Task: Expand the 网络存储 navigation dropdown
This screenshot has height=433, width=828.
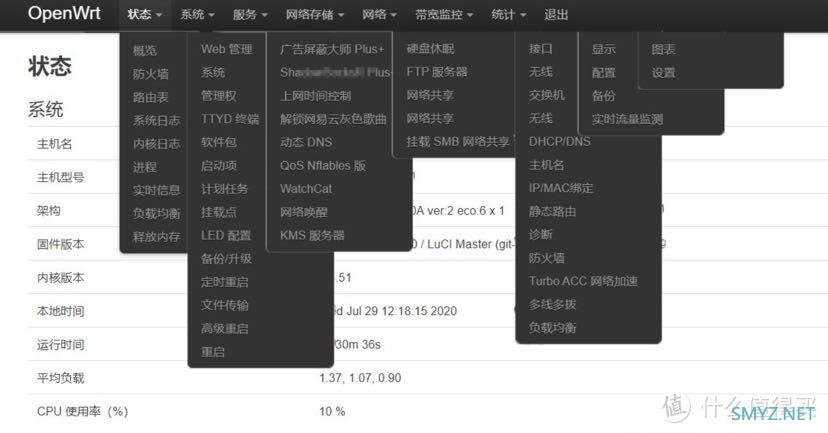Action: [315, 15]
